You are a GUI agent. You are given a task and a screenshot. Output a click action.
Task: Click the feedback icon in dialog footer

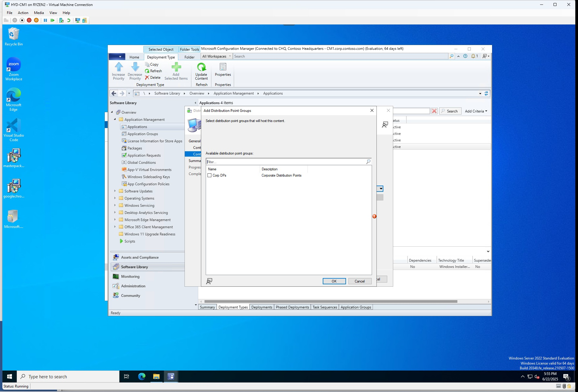coord(209,281)
